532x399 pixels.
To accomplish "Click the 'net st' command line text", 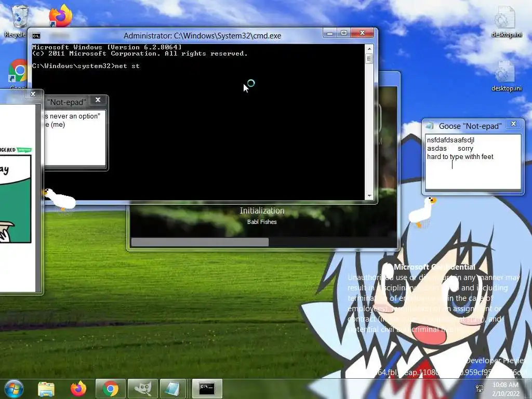I will 127,66.
